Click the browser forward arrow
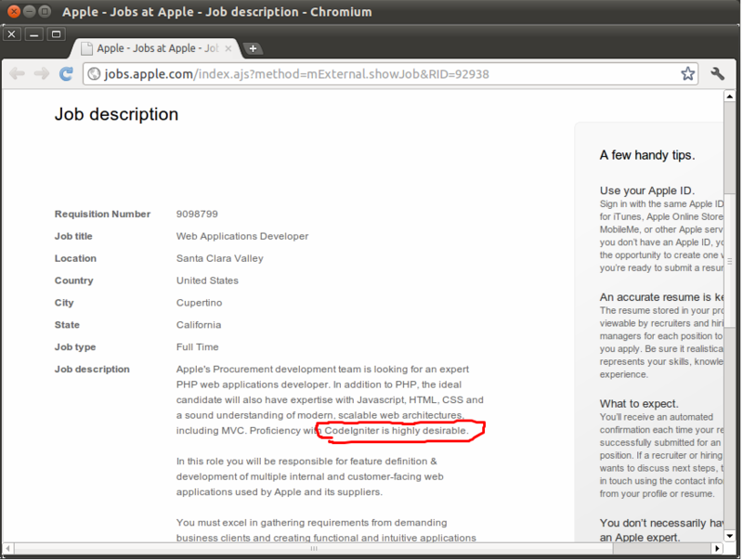 pyautogui.click(x=41, y=73)
